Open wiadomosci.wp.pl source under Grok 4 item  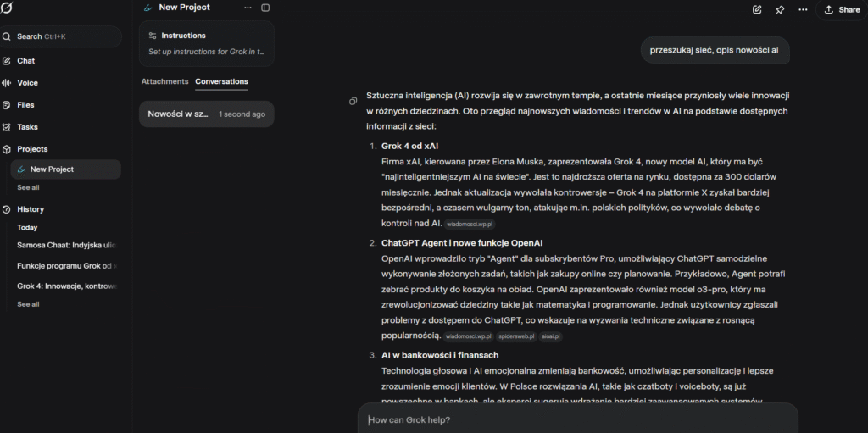point(470,225)
